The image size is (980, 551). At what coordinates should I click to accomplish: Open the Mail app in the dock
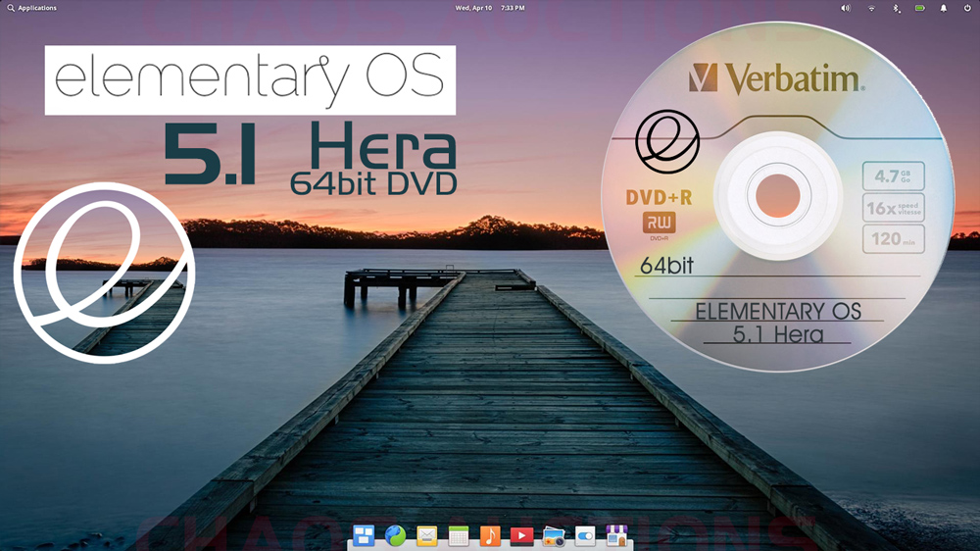point(427,536)
